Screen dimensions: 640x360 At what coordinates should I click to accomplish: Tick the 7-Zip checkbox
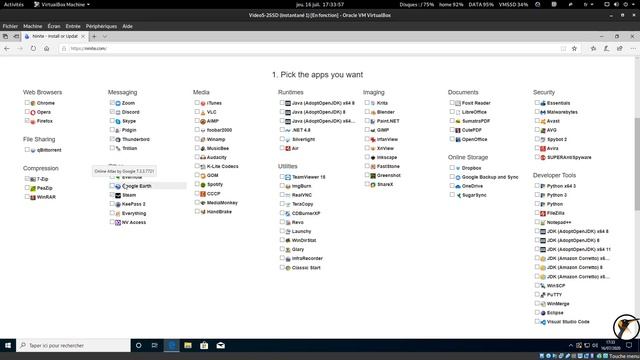[x=27, y=179]
